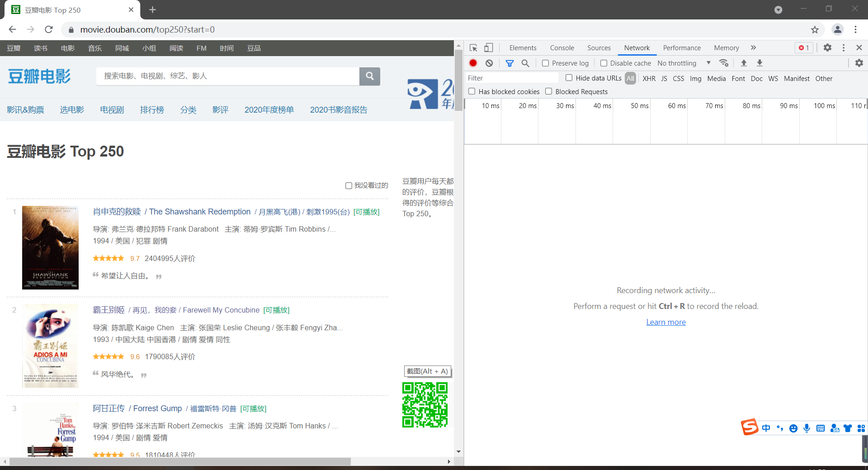The width and height of the screenshot is (868, 470).
Task: Open 阿甘正传 movie link
Action: click(108, 408)
